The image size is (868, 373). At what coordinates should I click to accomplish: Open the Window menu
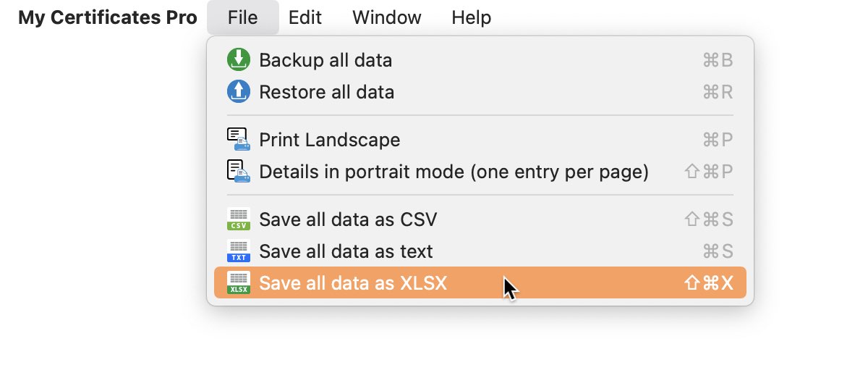[387, 17]
